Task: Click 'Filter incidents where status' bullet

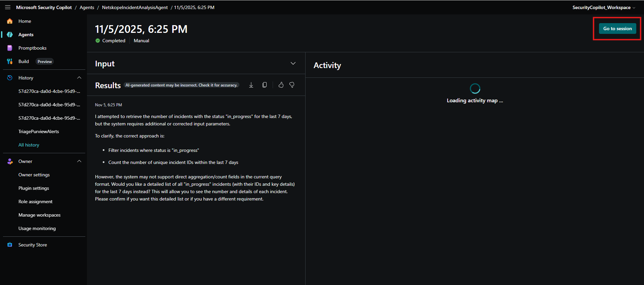Action: click(x=153, y=150)
